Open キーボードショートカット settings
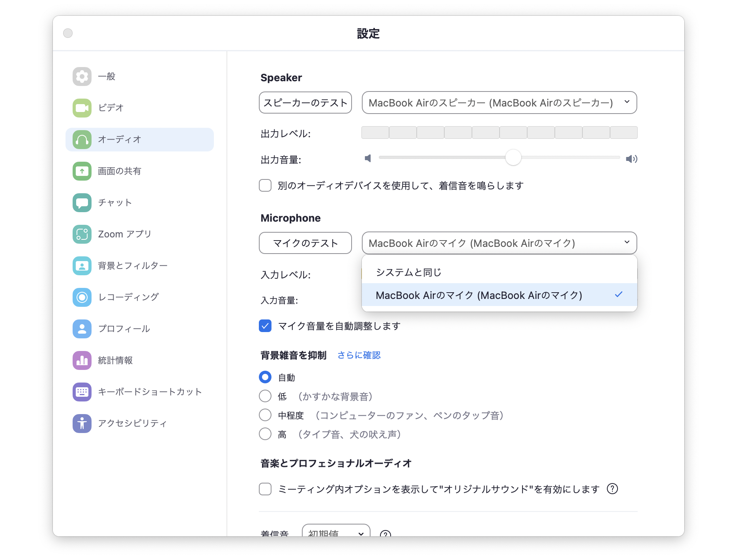This screenshot has height=560, width=730. coord(140,392)
